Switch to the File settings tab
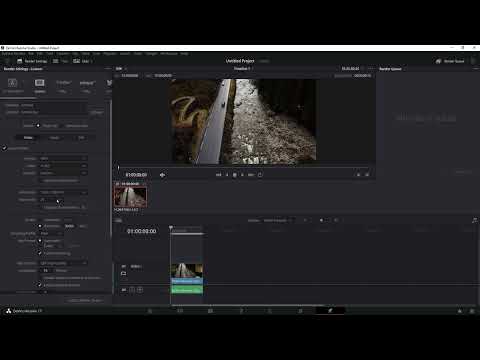This screenshot has width=480, height=360. [81, 137]
